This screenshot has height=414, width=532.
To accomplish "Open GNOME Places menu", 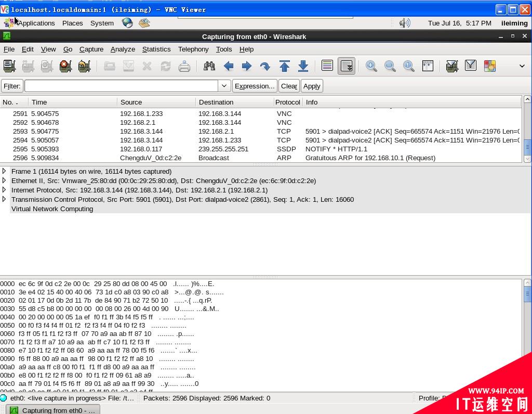I will tap(72, 23).
